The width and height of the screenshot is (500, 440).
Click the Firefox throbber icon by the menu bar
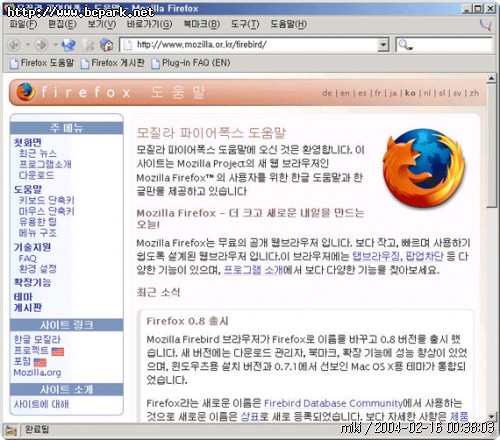coord(485,25)
